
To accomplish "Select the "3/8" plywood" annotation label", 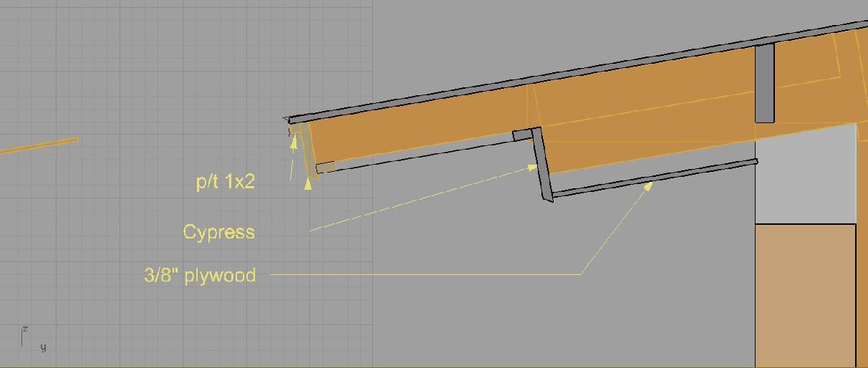I will (x=200, y=275).
